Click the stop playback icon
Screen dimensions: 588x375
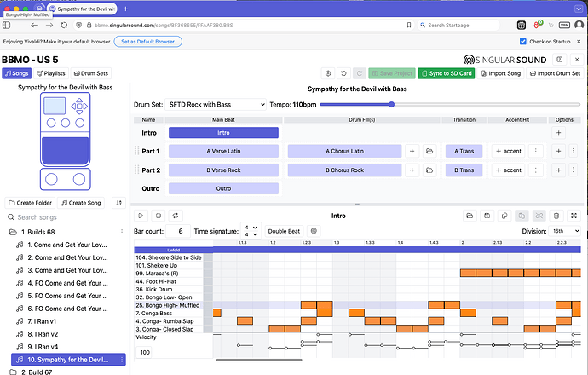click(x=158, y=216)
